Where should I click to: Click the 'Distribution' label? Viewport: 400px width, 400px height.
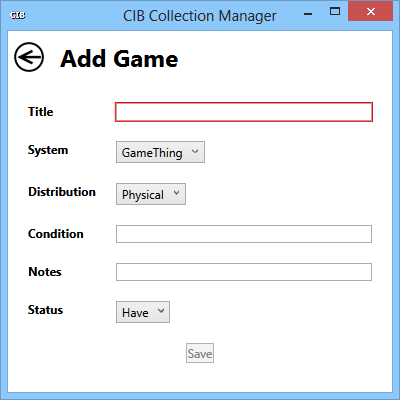point(62,192)
